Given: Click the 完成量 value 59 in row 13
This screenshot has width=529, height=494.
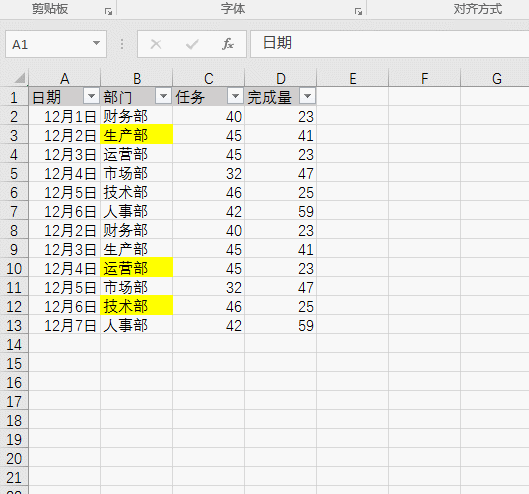Looking at the screenshot, I should click(x=281, y=325).
